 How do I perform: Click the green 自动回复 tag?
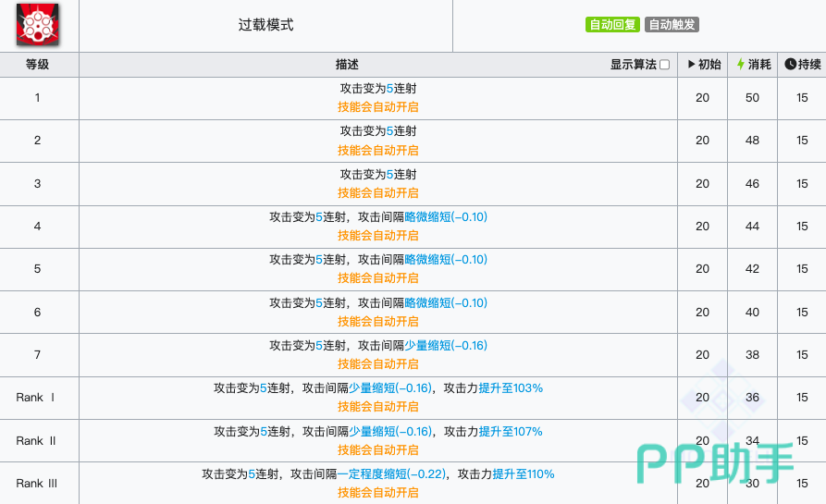[x=612, y=25]
